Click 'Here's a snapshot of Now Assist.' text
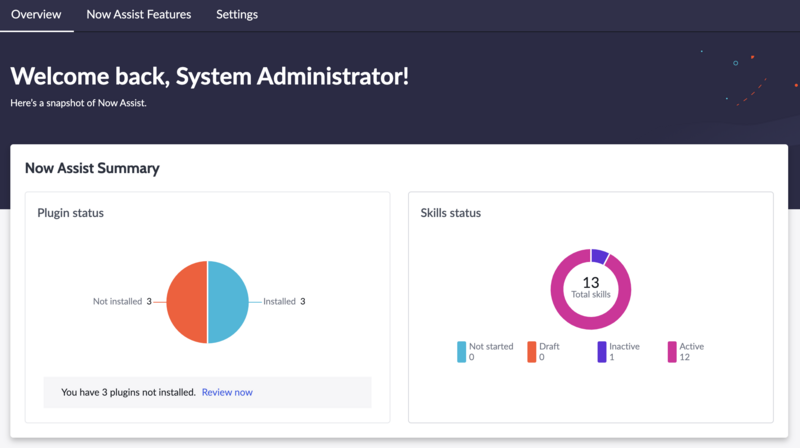 (79, 103)
